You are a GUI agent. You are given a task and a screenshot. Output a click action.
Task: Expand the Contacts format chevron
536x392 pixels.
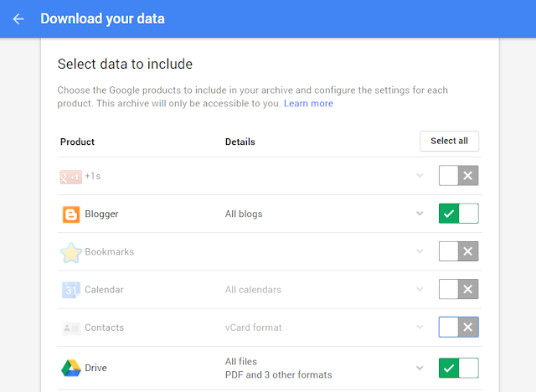click(420, 327)
